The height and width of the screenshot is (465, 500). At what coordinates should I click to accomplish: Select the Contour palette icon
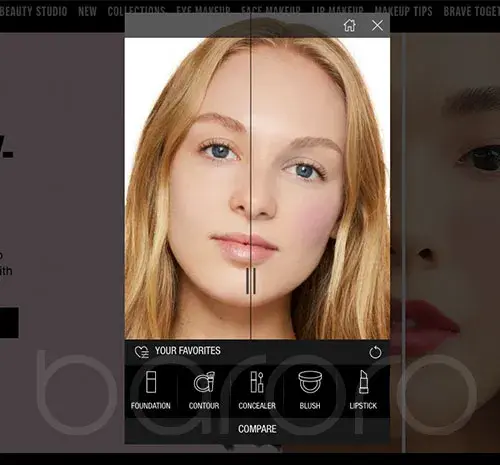[x=204, y=382]
